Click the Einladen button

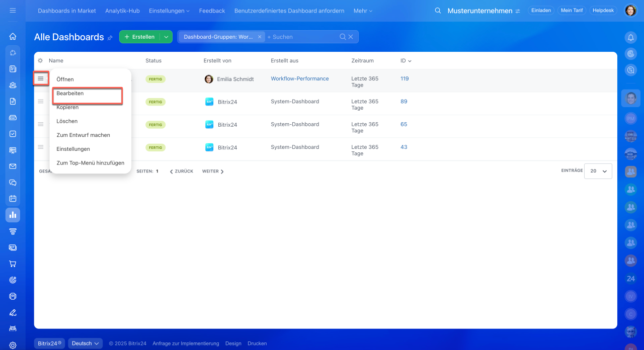pos(541,11)
